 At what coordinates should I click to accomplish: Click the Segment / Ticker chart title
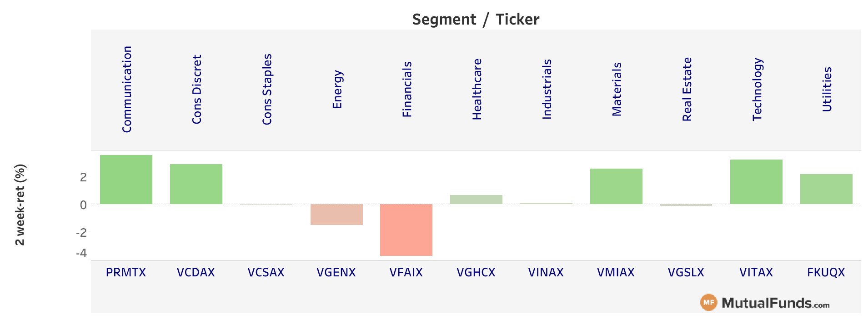pyautogui.click(x=476, y=20)
